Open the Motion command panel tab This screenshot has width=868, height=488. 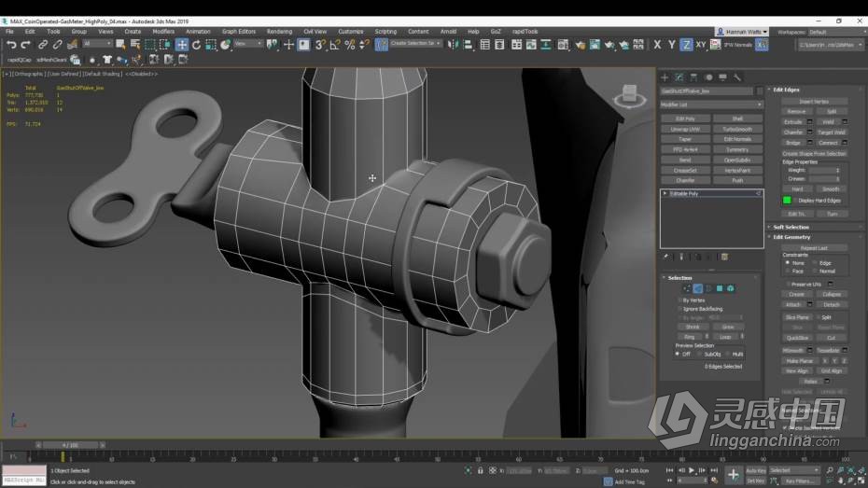click(708, 77)
